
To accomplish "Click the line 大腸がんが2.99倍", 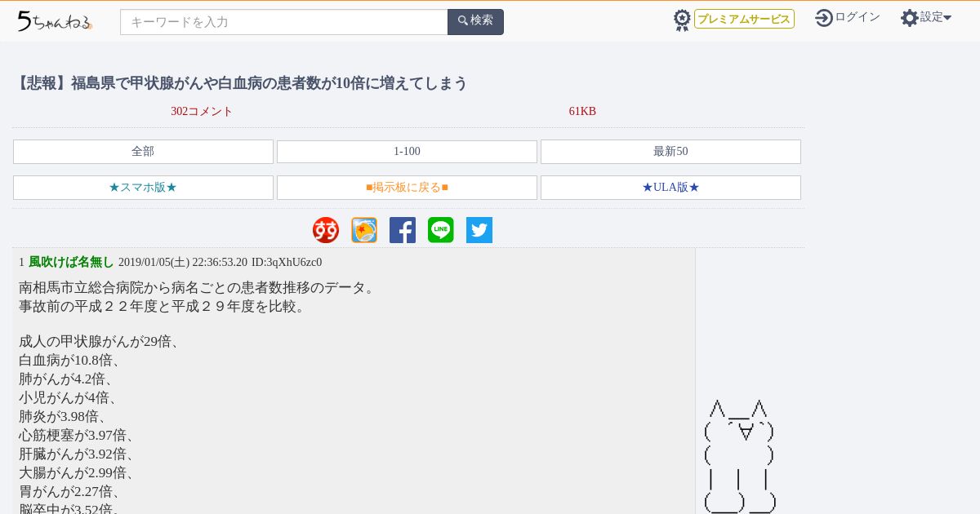I will 77,473.
